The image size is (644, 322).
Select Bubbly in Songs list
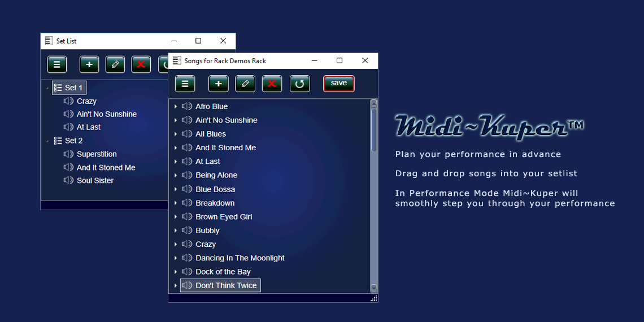(x=207, y=230)
